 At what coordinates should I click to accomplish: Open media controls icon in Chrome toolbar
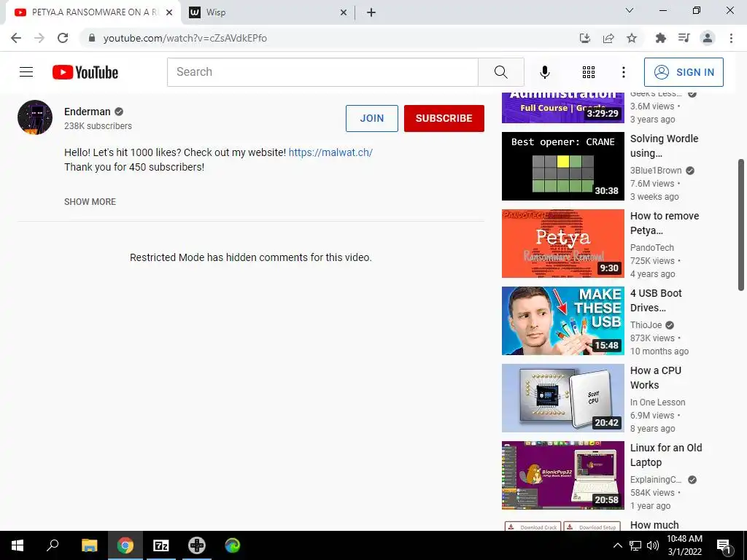click(684, 38)
